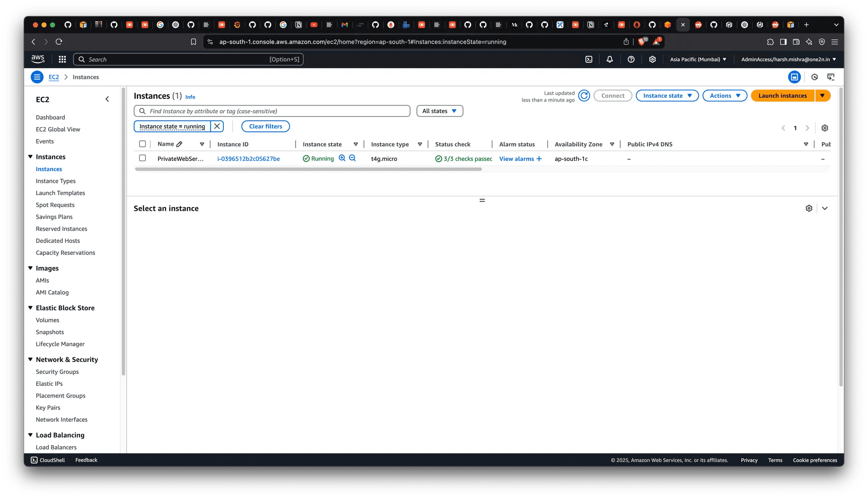
Task: Open the AWS help question mark icon
Action: 631,59
